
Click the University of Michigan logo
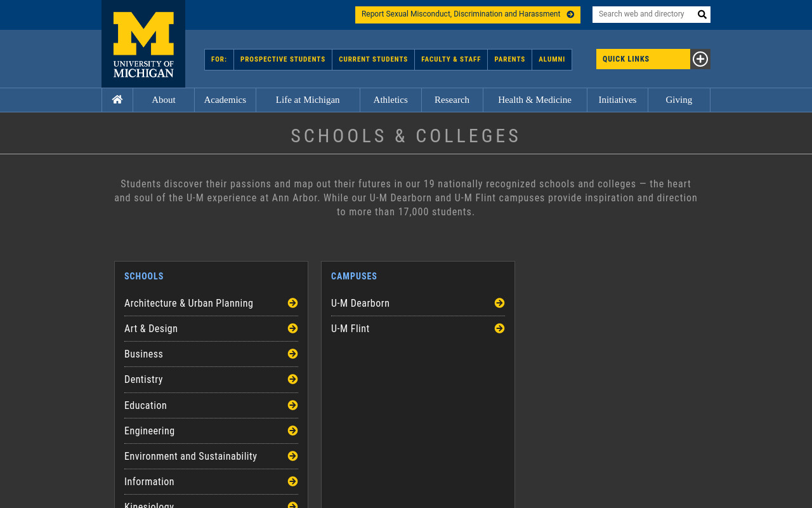click(x=143, y=44)
